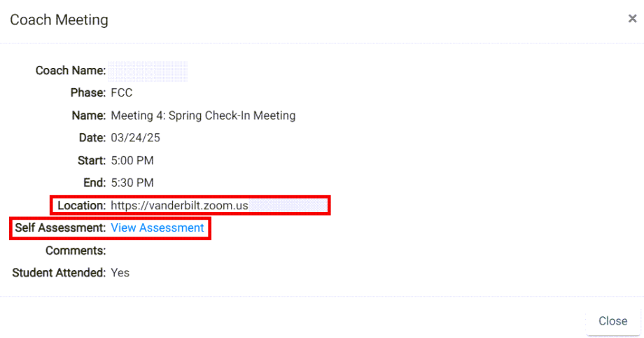Select the Meeting 4: Spring Check-In Meeting text

[x=203, y=115]
